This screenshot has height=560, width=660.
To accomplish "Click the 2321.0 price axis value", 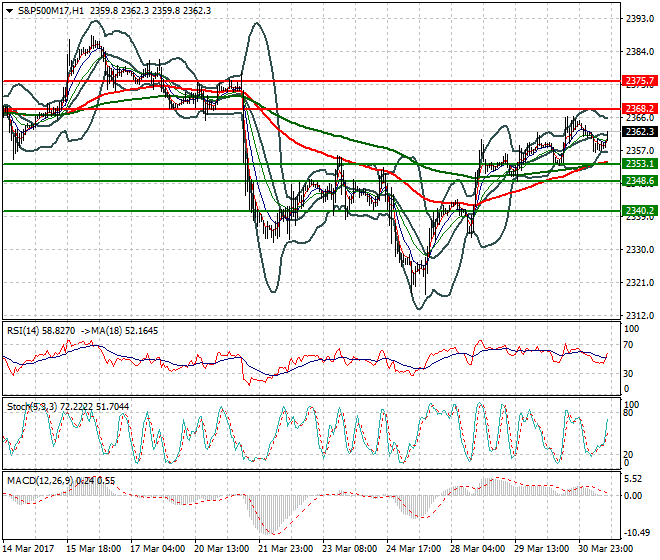I will (x=640, y=283).
